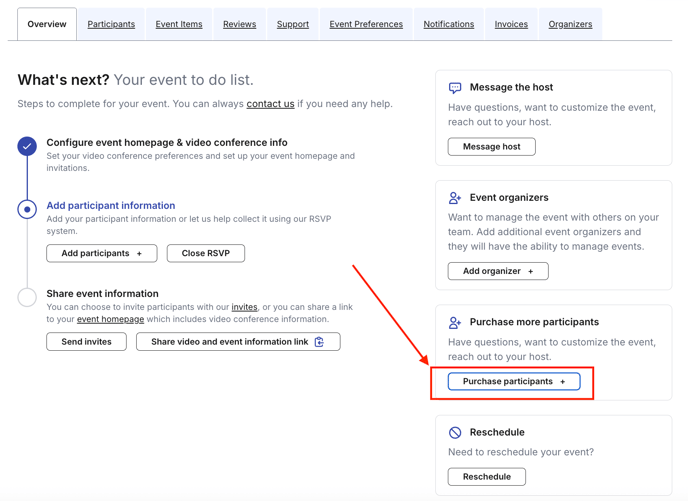The width and height of the screenshot is (688, 501).
Task: Click the Add organizer plus button
Action: tap(498, 271)
